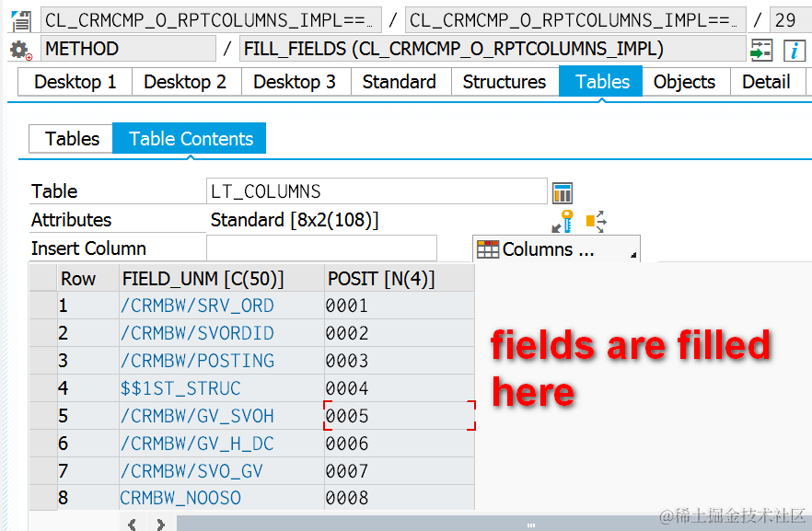
Task: Click scroll left arrow below table
Action: 133,524
